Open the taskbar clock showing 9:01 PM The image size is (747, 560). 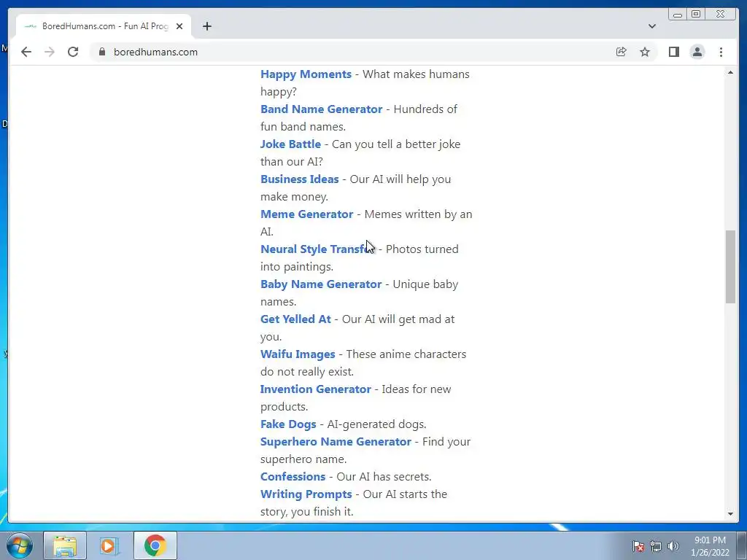click(710, 546)
